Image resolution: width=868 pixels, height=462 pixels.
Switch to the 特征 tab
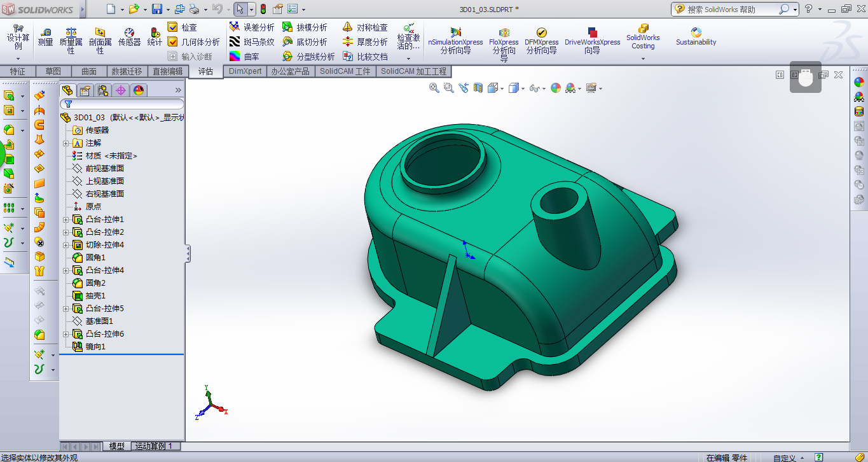pyautogui.click(x=18, y=71)
